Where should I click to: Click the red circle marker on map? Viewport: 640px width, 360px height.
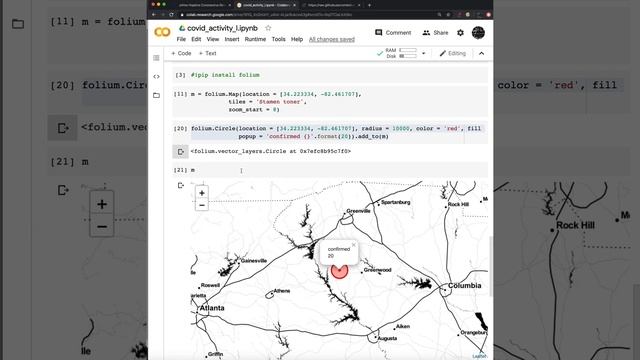(x=339, y=271)
